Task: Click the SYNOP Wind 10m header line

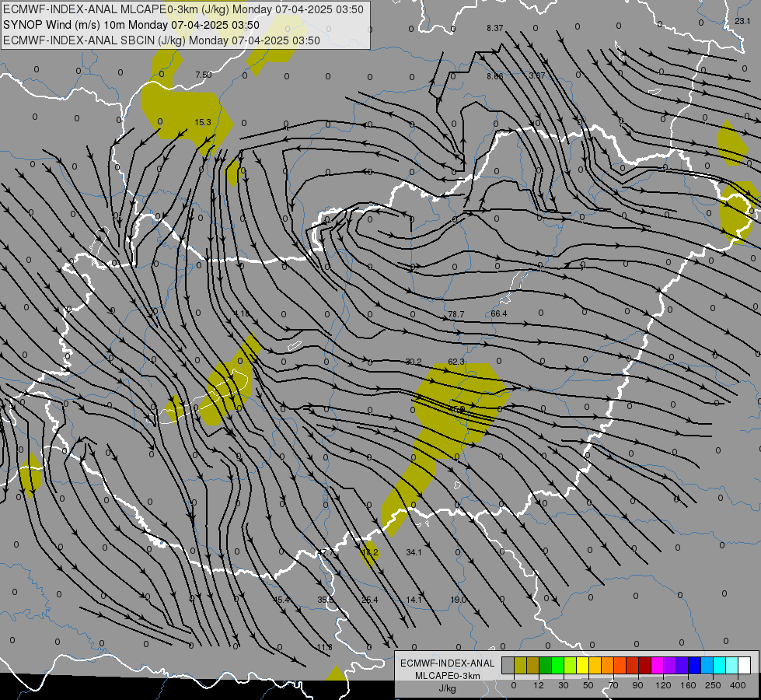Action: coord(131,25)
